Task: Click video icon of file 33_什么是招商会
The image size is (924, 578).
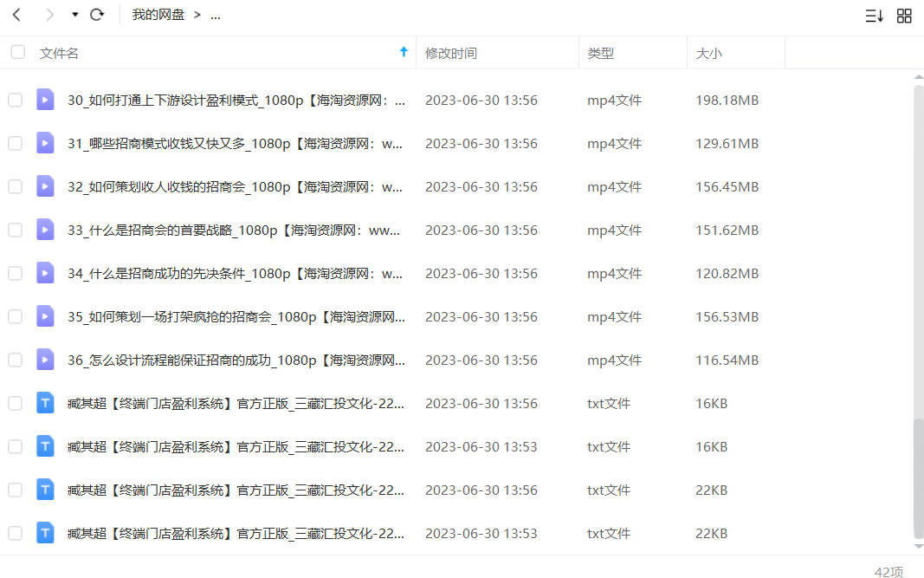Action: pos(45,230)
